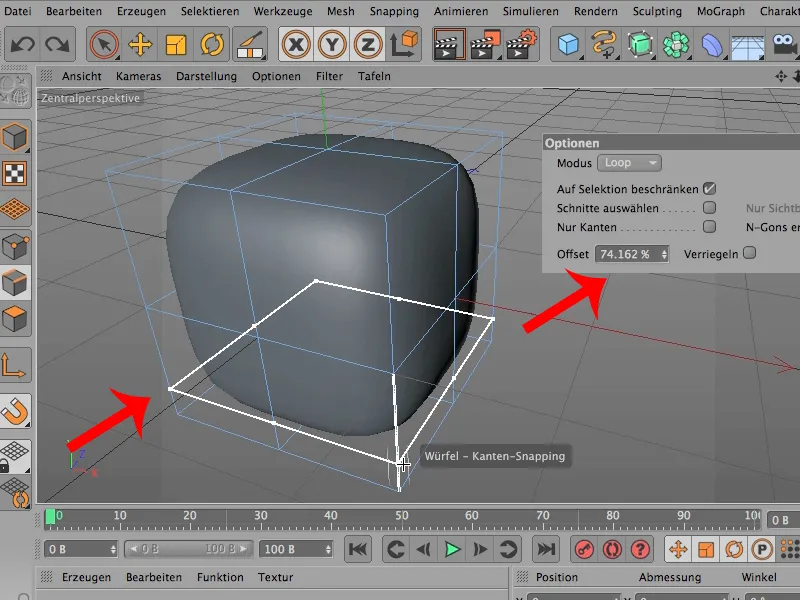
Task: Open viewport Darstellung menu
Action: click(x=207, y=77)
